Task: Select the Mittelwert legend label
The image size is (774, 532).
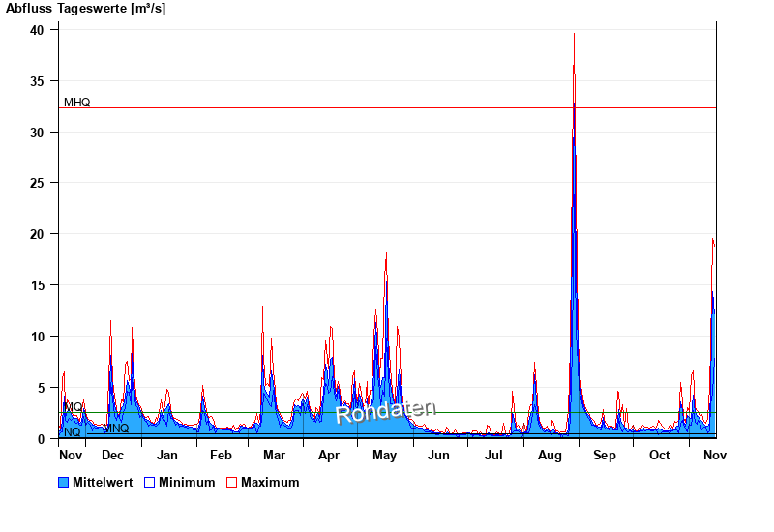Action: 103,482
